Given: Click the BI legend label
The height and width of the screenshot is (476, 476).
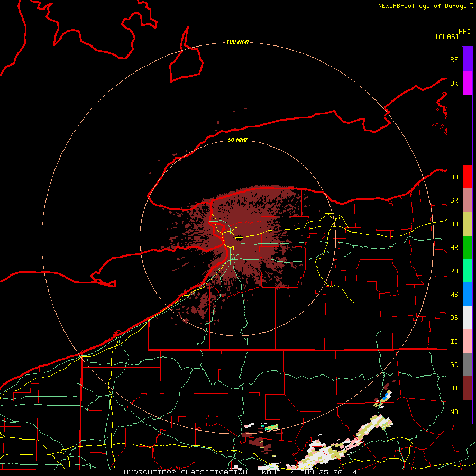Looking at the screenshot, I should [x=454, y=388].
